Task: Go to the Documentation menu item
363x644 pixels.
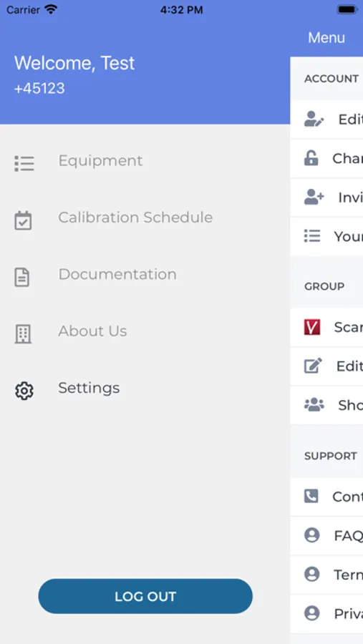Action: [117, 274]
